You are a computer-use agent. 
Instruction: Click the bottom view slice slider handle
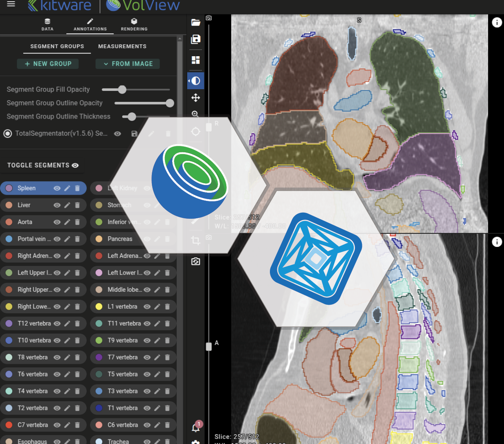(209, 347)
